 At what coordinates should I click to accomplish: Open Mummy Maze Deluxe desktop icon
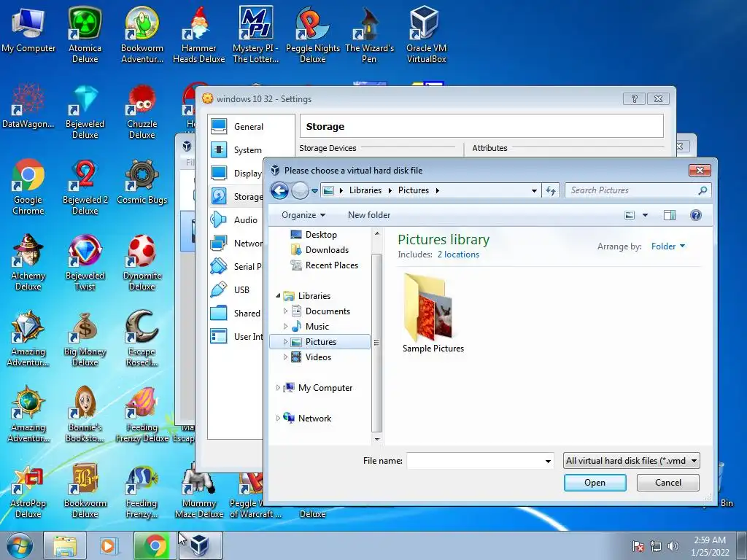[x=198, y=491]
